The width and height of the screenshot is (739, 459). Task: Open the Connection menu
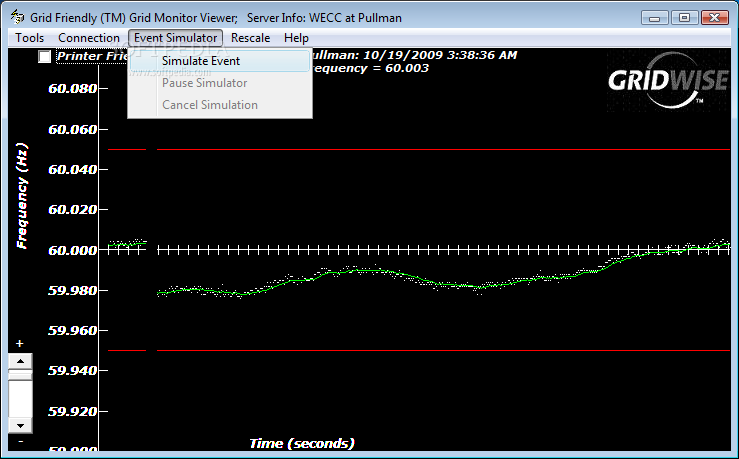[x=89, y=38]
